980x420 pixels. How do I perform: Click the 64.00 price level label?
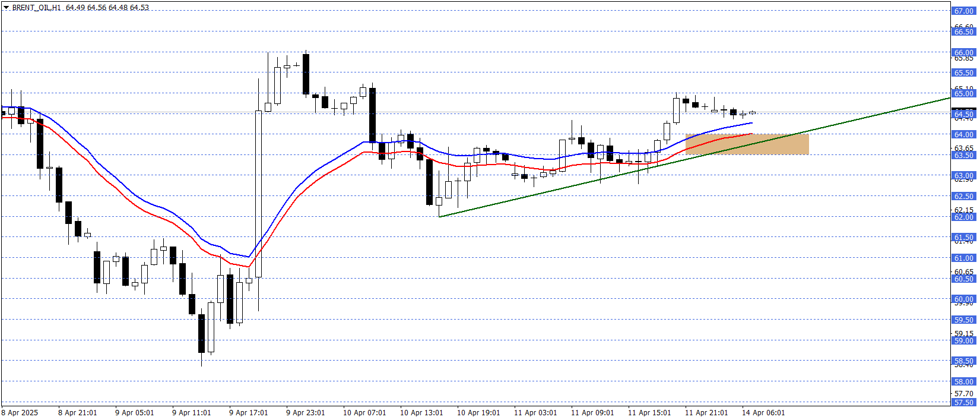click(963, 134)
